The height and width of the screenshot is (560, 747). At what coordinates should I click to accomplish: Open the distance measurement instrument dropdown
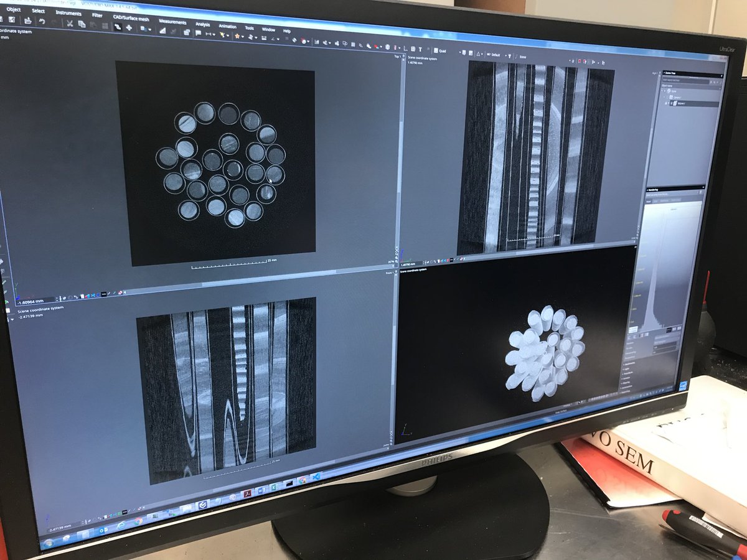tap(210, 34)
